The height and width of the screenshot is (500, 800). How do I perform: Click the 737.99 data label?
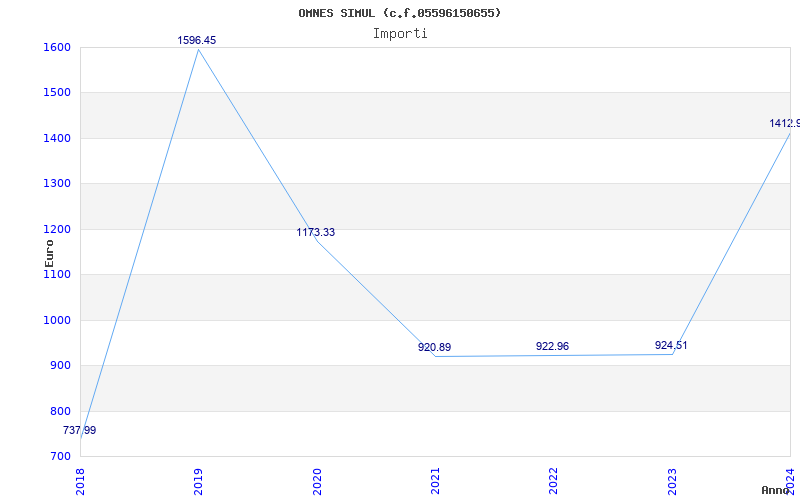(80, 430)
